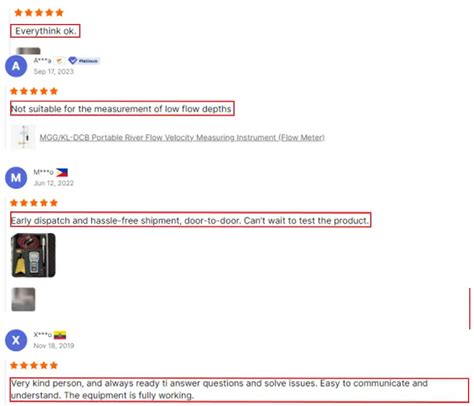The height and width of the screenshot is (406, 474).
Task: Click the Ecuador flag beside X***o
Action: coord(60,335)
